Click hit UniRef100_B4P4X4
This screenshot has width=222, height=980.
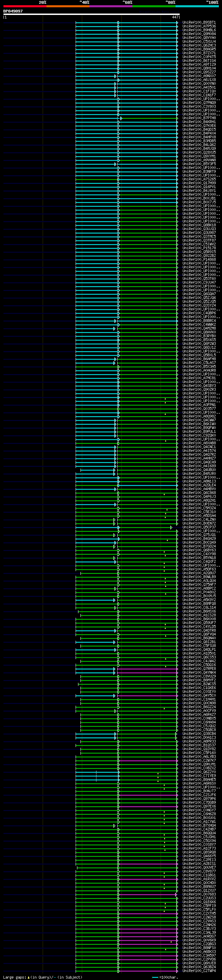click(x=199, y=133)
